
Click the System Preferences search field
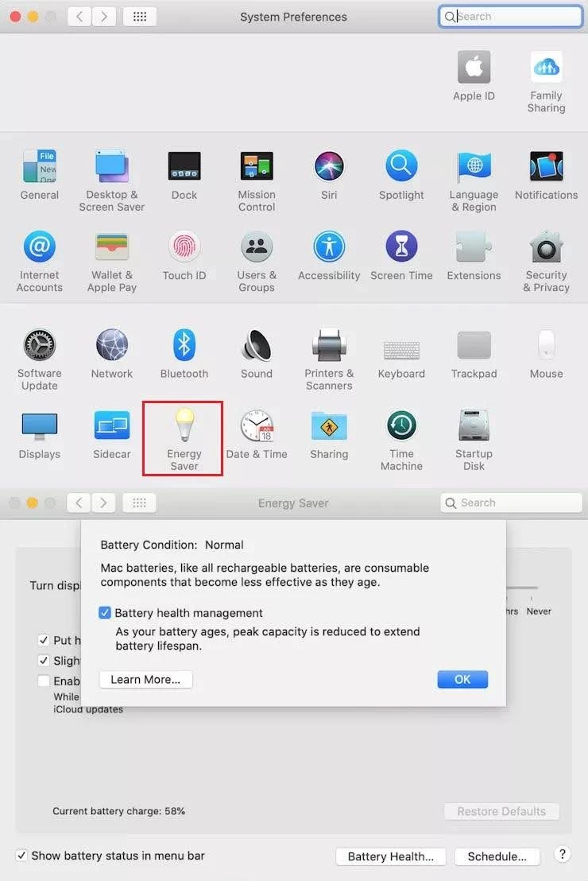[x=510, y=16]
